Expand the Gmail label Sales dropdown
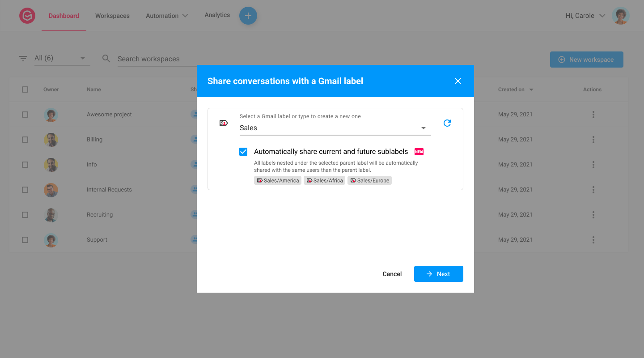The image size is (644, 358). 335,128
